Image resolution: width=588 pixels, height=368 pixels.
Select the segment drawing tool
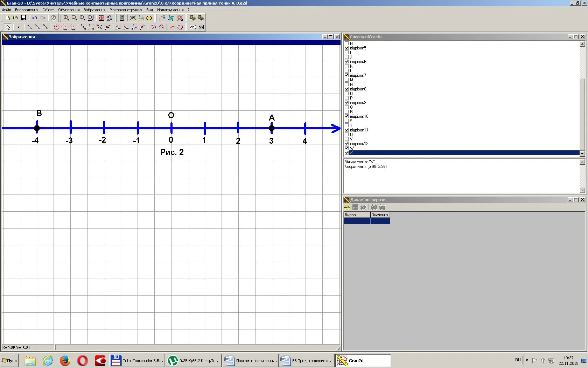pyautogui.click(x=29, y=27)
